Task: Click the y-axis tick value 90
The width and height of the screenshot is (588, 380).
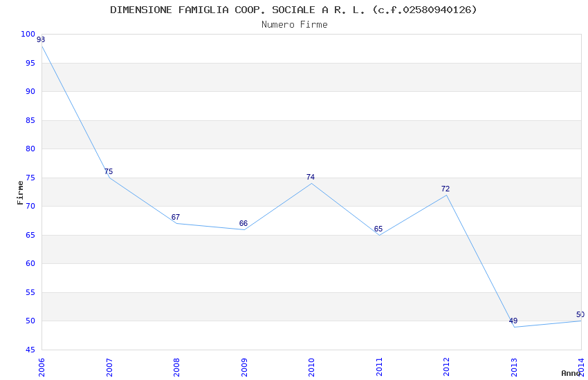Action: coord(30,91)
